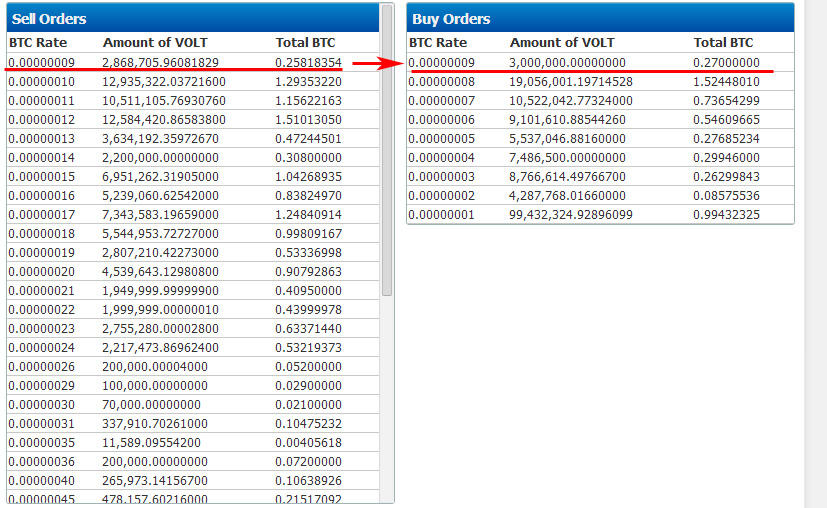
Task: Click the Sell Orders scrollbar thumb
Action: tap(387, 150)
